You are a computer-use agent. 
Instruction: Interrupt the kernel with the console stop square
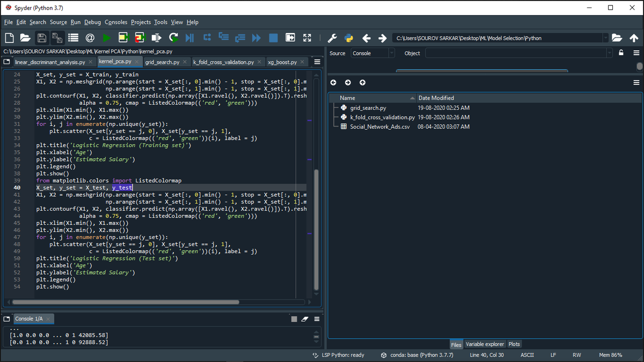coord(294,319)
